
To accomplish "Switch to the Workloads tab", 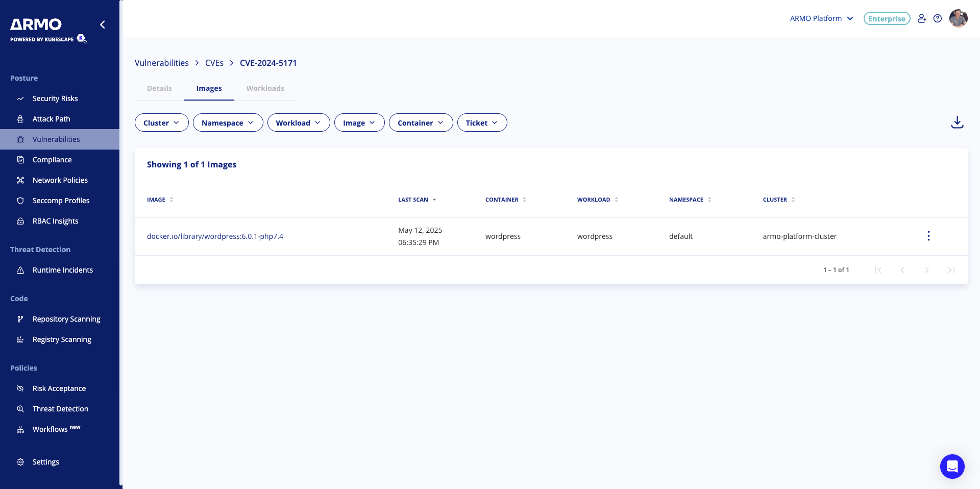I will click(265, 88).
